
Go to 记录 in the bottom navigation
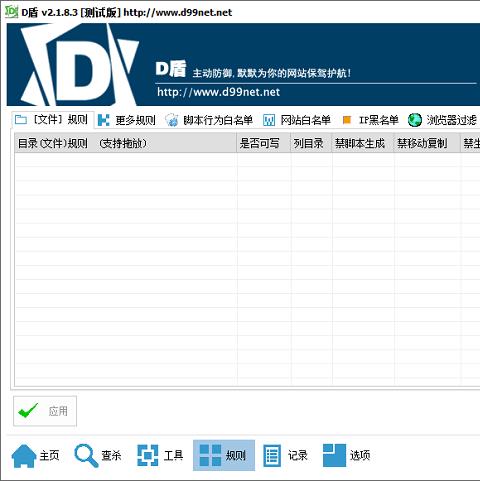(285, 455)
